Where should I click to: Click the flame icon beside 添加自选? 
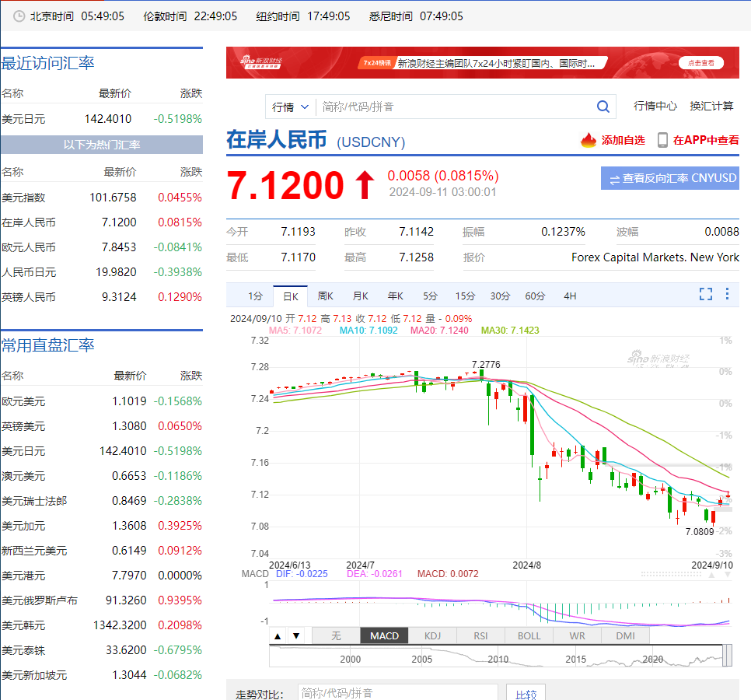589,140
